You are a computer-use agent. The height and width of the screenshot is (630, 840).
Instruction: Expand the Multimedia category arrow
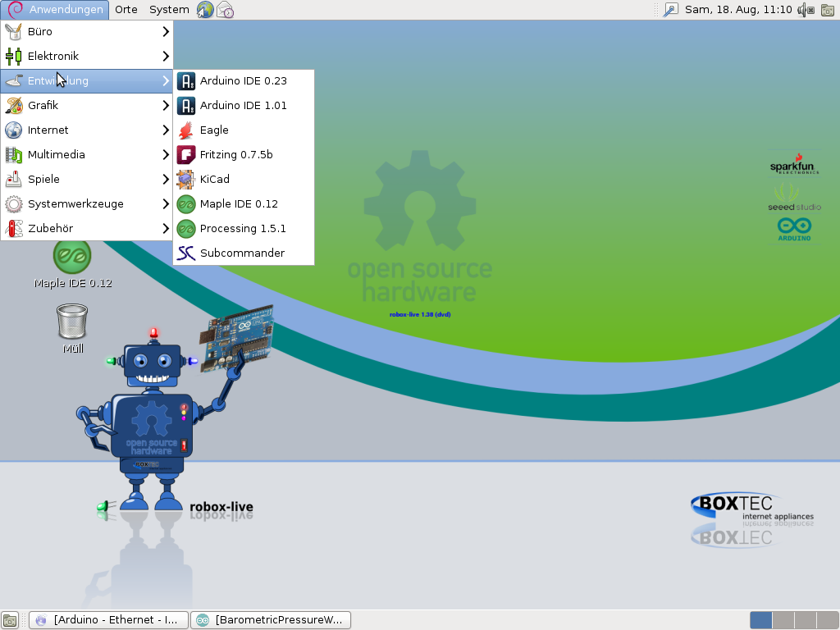(166, 155)
